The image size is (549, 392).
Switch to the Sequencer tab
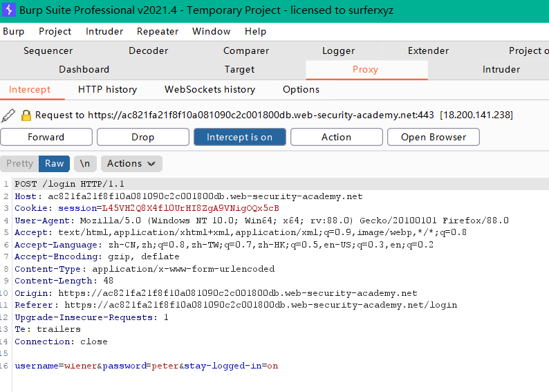(48, 50)
